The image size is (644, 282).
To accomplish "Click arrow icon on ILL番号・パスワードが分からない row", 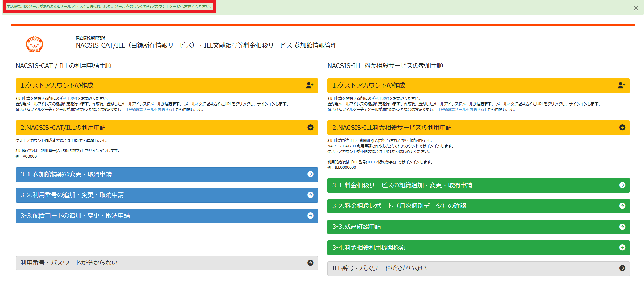I will coord(622,268).
